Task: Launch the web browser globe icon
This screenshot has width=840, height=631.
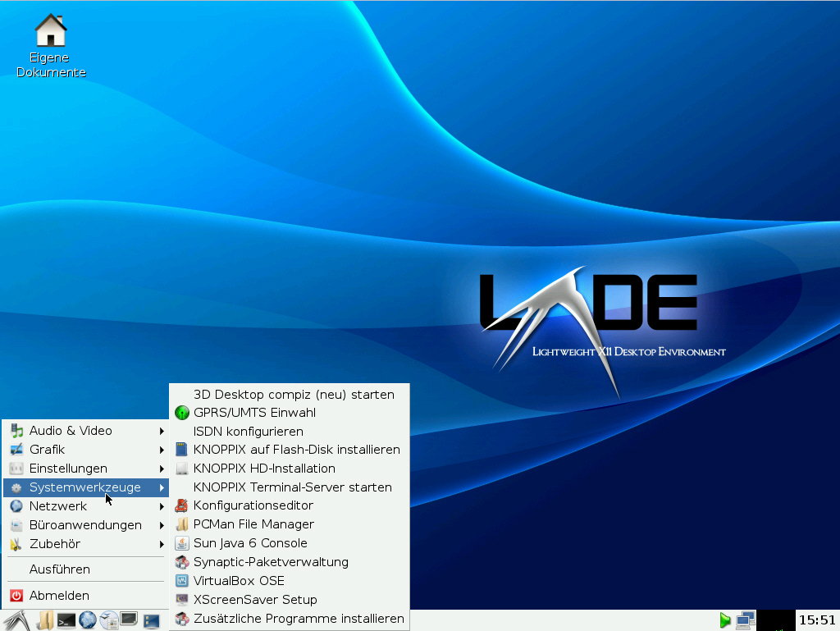Action: click(x=88, y=621)
